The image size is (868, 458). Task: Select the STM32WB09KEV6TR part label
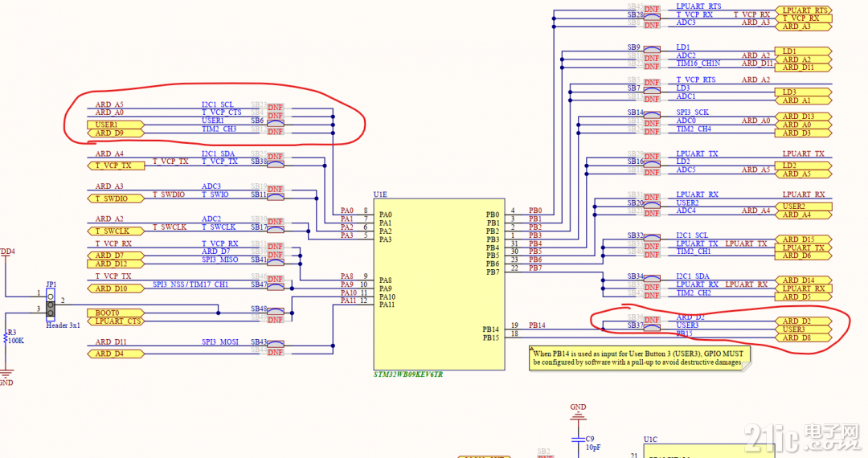[408, 374]
